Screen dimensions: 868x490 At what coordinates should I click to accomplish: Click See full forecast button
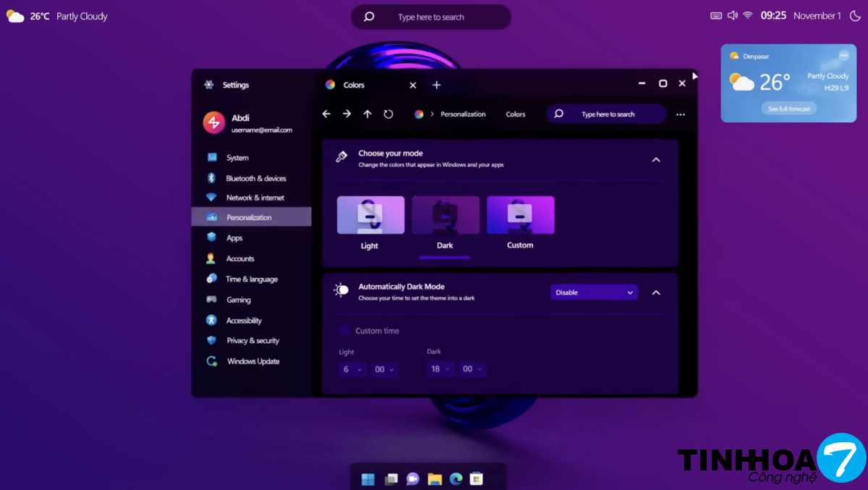pyautogui.click(x=788, y=109)
